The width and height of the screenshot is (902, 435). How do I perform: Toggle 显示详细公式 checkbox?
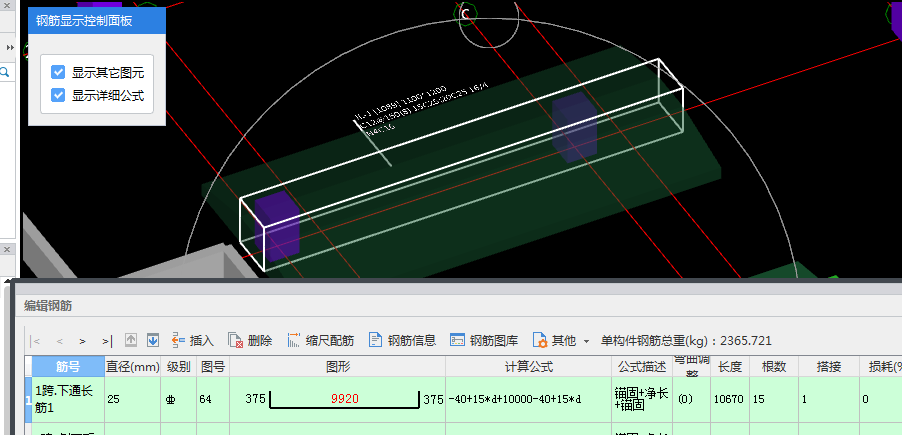click(58, 95)
